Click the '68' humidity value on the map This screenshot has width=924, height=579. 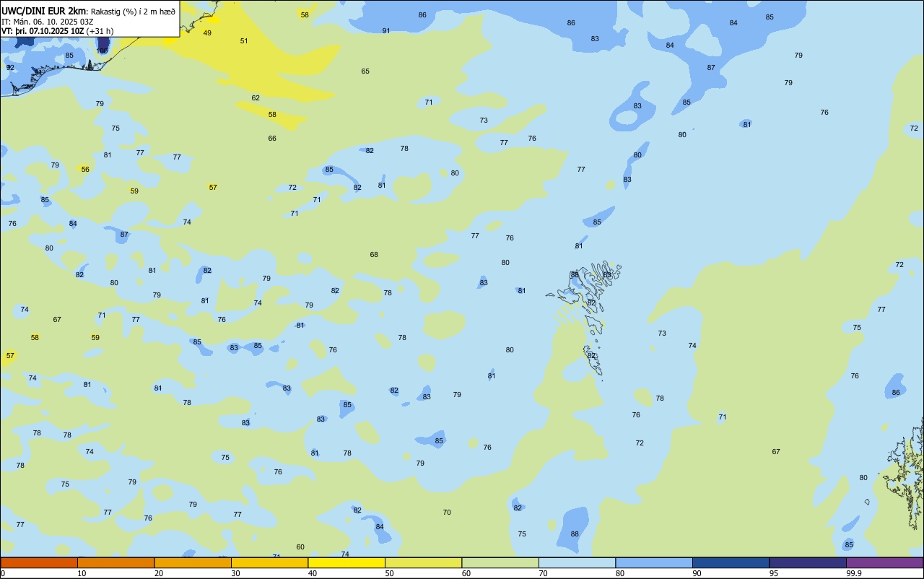(374, 255)
